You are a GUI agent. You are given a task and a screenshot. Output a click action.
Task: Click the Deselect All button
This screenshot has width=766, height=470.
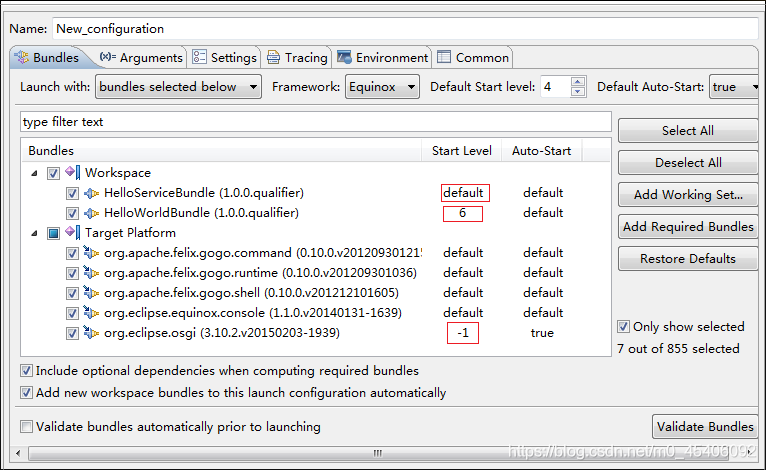pos(688,162)
